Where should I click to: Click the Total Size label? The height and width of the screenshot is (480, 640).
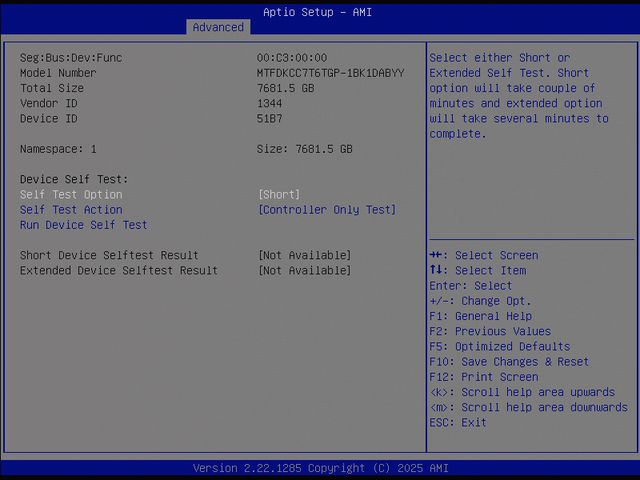52,88
